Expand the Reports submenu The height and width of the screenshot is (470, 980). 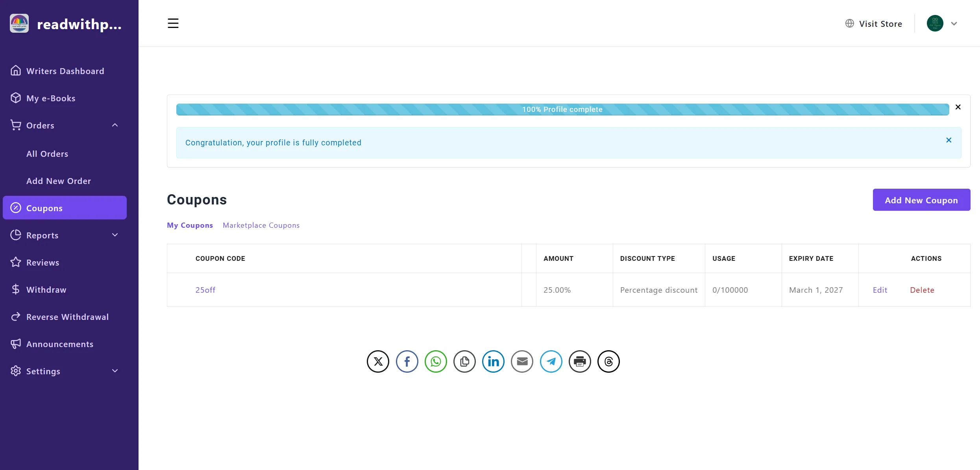[x=115, y=235]
